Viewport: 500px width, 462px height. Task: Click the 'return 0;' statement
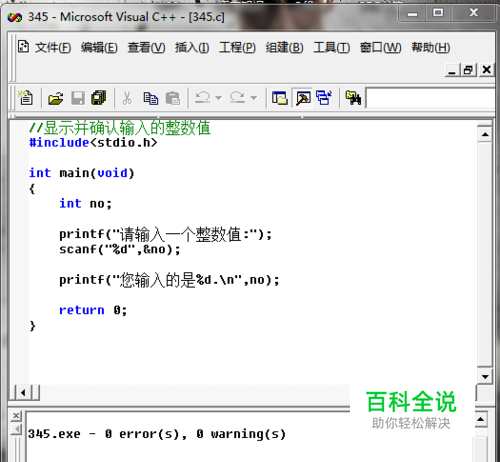point(93,310)
